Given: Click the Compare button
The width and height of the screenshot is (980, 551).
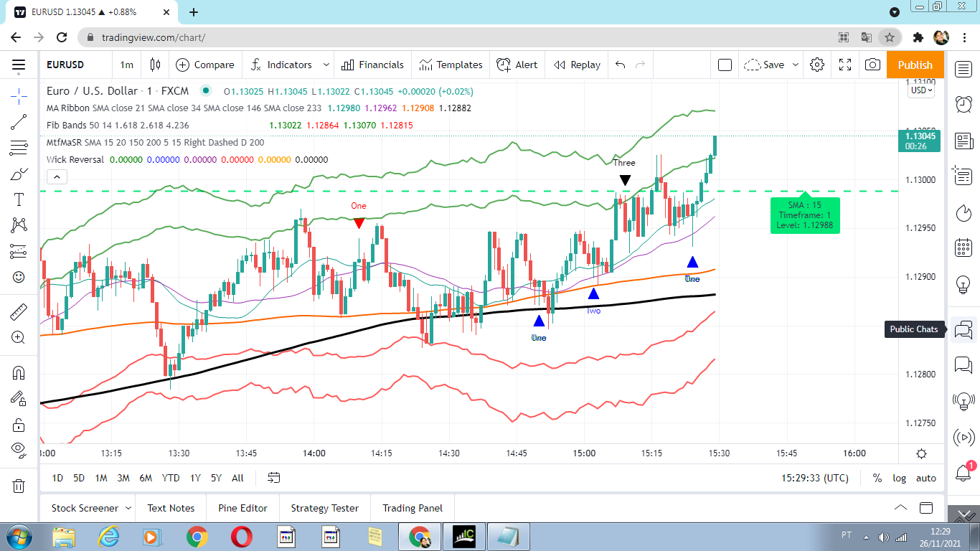Looking at the screenshot, I should coord(205,65).
